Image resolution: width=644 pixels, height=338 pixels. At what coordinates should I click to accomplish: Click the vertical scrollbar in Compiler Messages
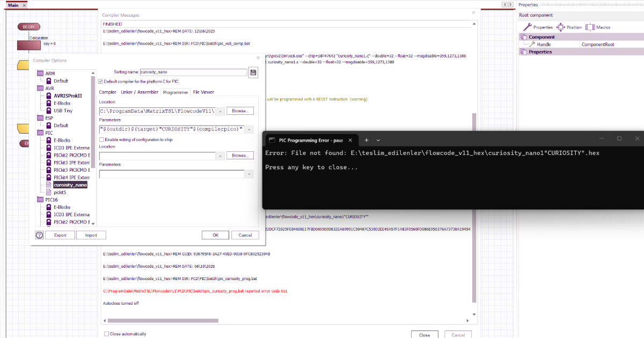473,207
